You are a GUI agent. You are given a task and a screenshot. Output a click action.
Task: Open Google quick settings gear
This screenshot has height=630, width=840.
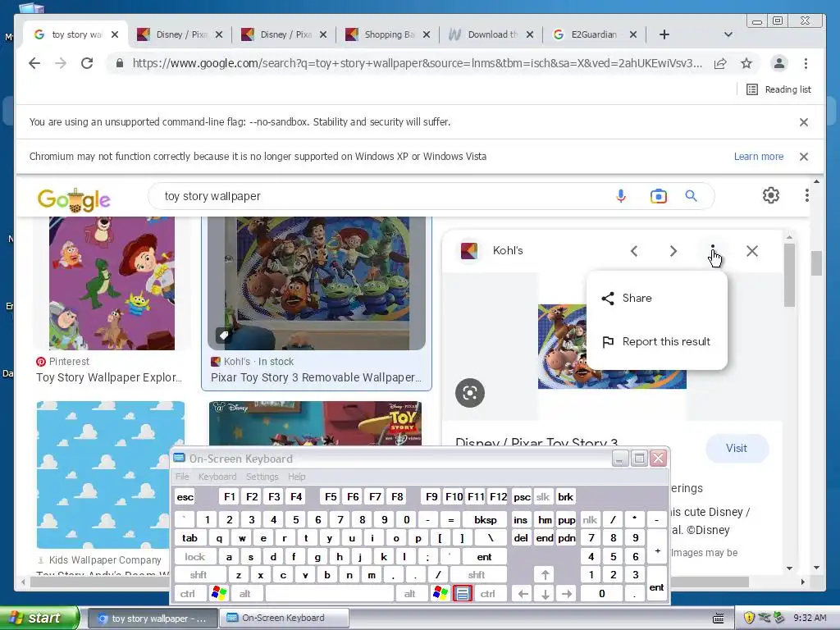coord(771,195)
